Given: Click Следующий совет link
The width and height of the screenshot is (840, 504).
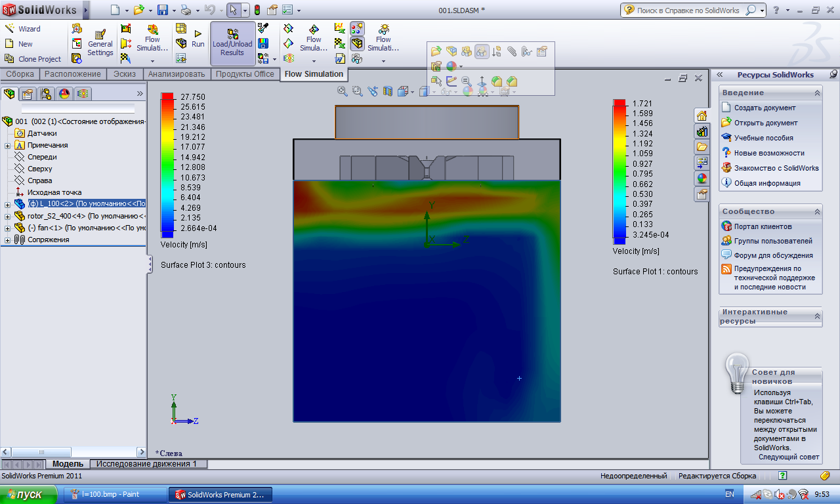Looking at the screenshot, I should [789, 457].
